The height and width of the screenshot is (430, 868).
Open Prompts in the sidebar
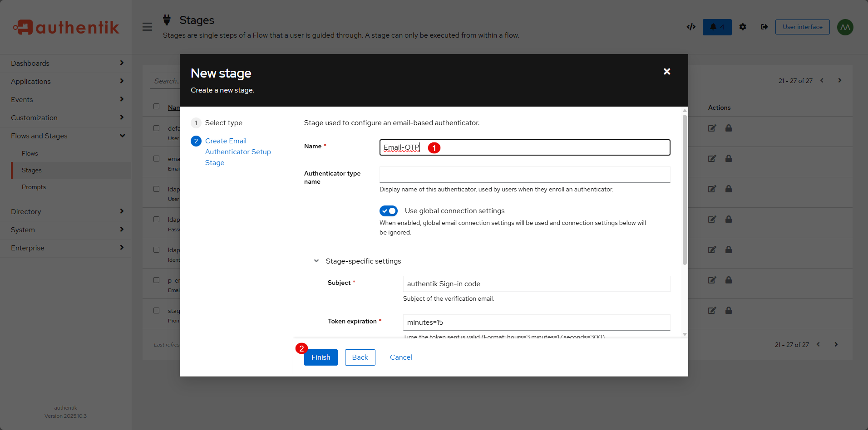click(x=34, y=187)
